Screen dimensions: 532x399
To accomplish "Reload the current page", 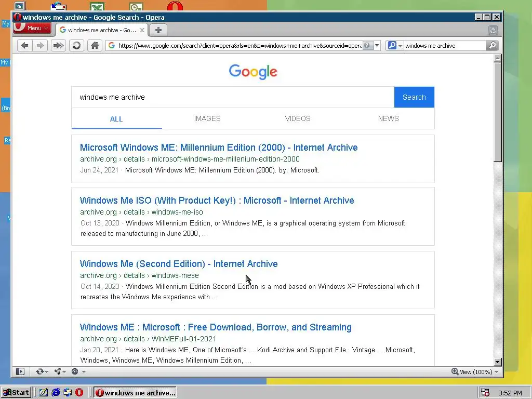I will (x=77, y=46).
